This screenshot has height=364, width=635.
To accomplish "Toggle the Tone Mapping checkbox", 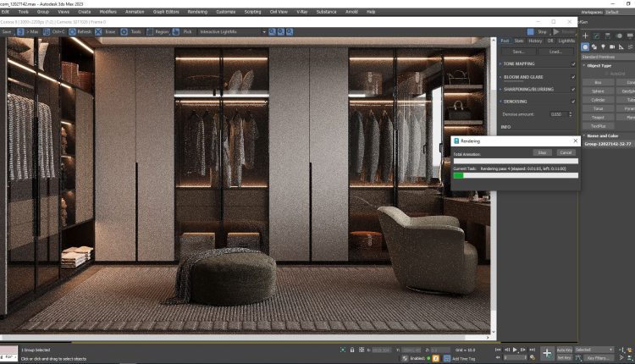I will 573,64.
